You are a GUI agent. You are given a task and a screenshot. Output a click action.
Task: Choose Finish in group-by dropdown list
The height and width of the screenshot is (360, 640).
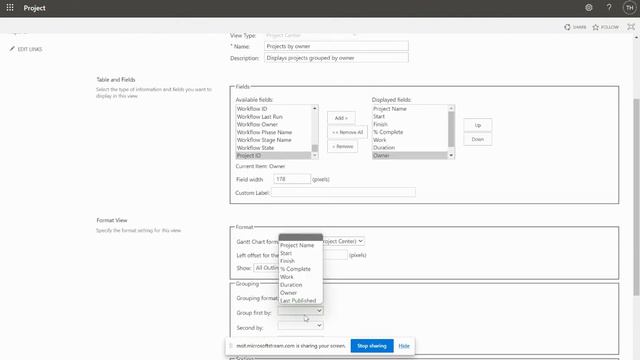click(x=301, y=261)
